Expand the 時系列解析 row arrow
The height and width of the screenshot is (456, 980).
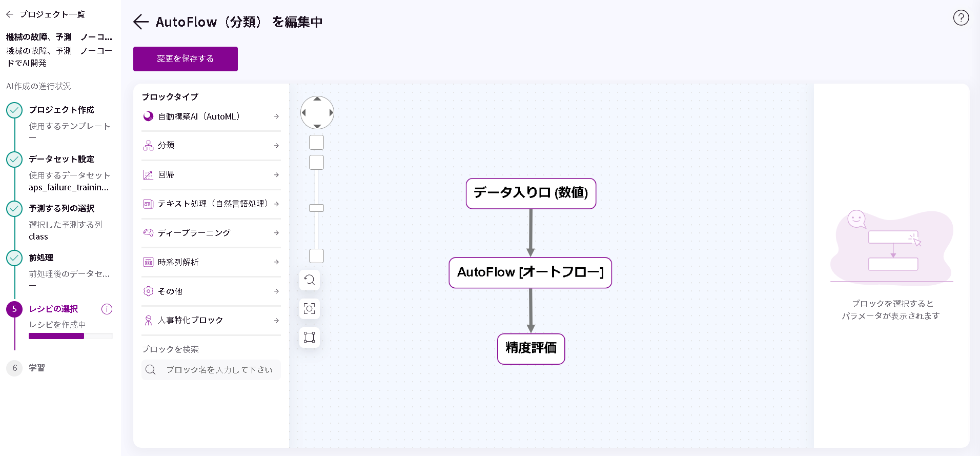276,262
